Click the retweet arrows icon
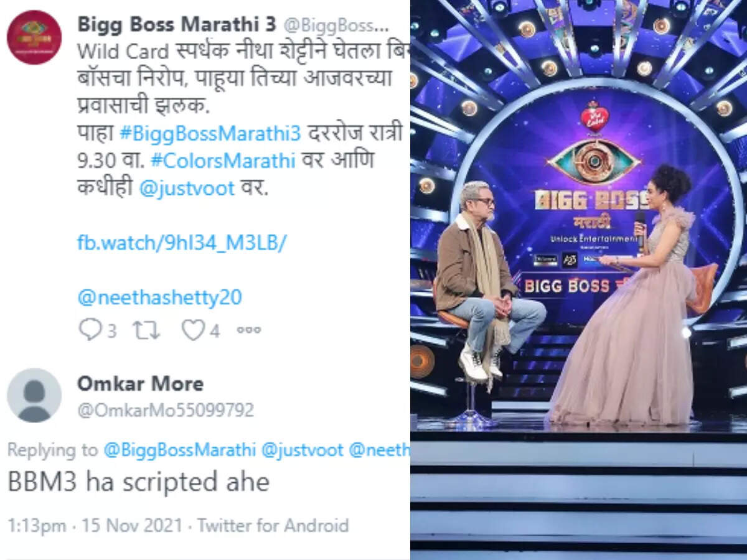 click(x=147, y=330)
